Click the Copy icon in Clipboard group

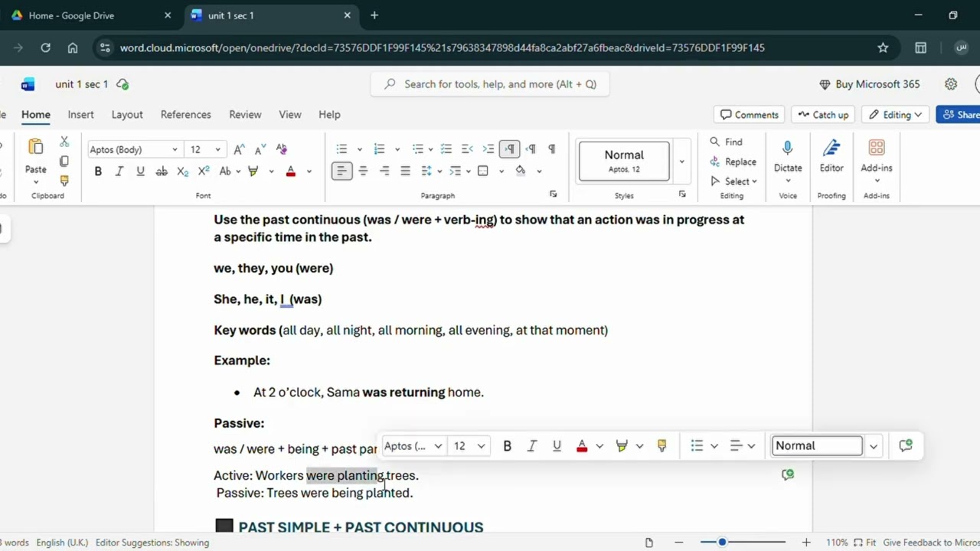coord(64,161)
